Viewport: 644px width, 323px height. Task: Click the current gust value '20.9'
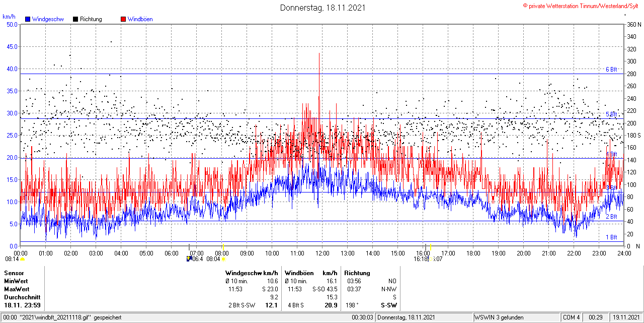[331, 305]
